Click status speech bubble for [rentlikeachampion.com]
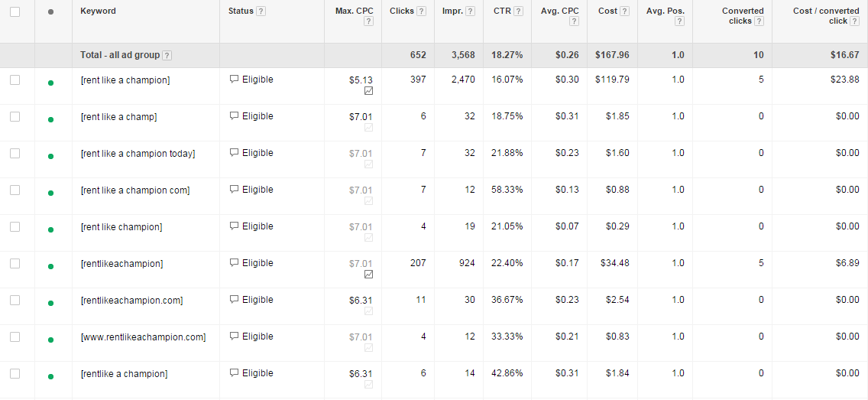868x400 pixels. pos(234,300)
